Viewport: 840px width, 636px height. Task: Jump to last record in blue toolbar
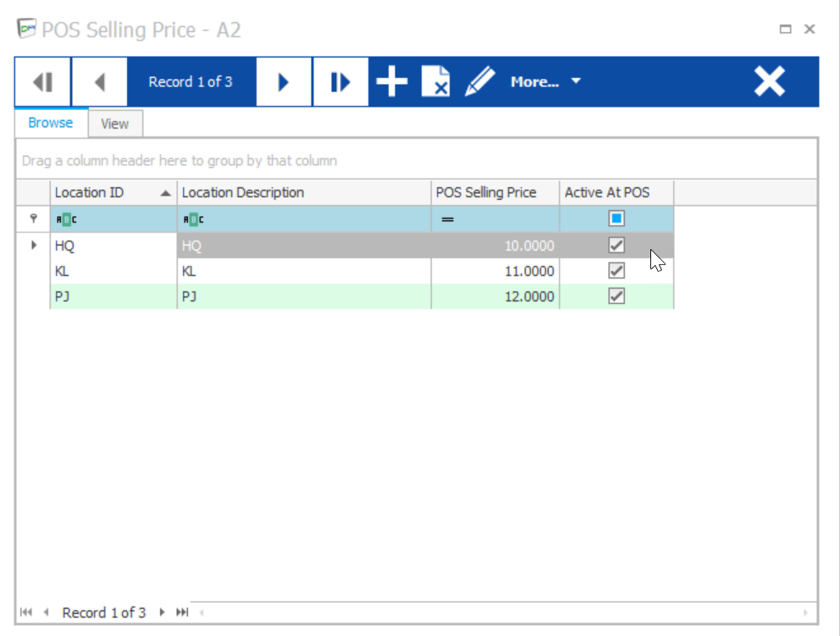[x=340, y=82]
